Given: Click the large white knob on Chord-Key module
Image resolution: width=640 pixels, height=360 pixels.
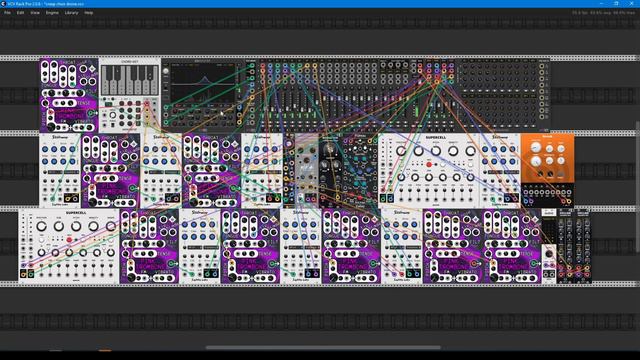Looking at the screenshot, I should click(113, 116).
